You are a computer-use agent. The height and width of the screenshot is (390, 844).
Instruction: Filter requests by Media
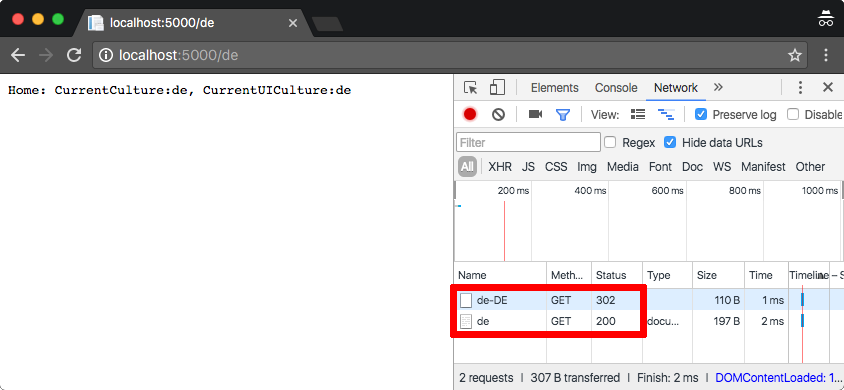623,167
